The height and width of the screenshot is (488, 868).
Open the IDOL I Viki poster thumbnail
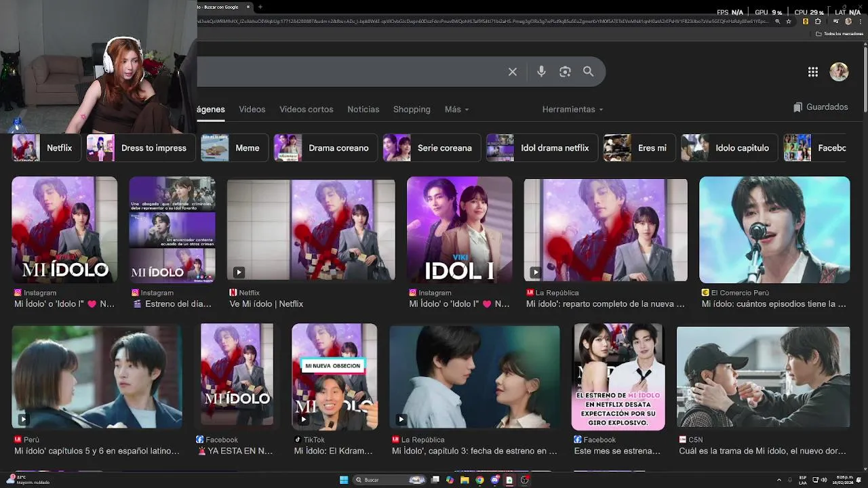(x=459, y=230)
